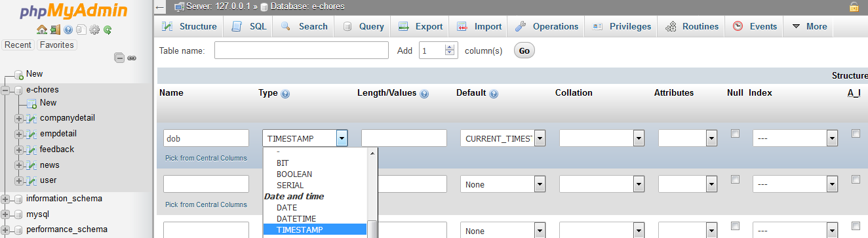Go to the Import tab
The height and width of the screenshot is (238, 868).
click(479, 26)
